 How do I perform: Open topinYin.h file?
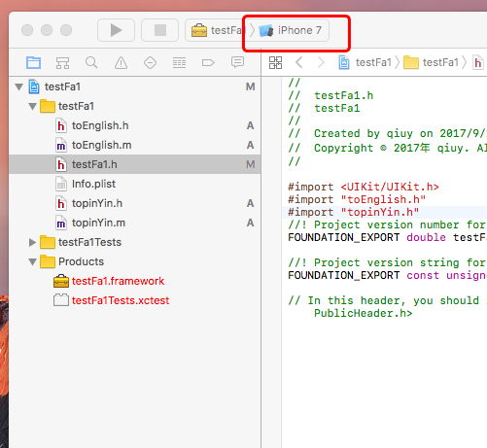click(135, 203)
